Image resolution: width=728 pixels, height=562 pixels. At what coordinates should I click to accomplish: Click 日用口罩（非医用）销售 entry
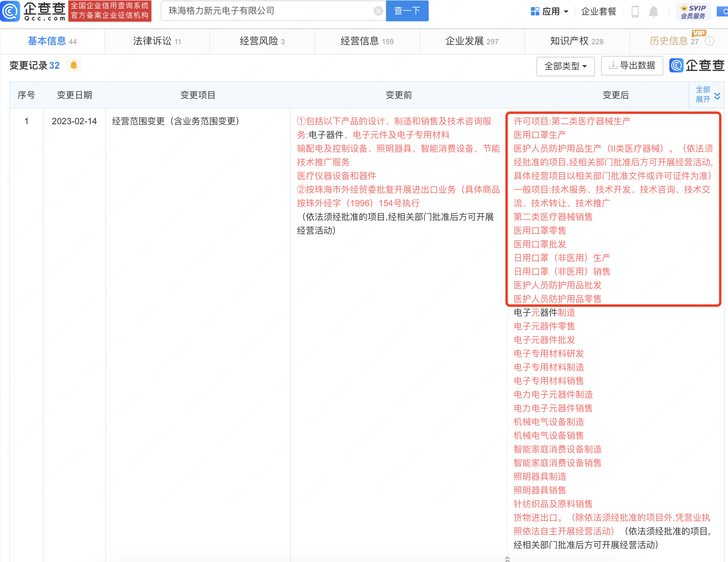tap(562, 272)
